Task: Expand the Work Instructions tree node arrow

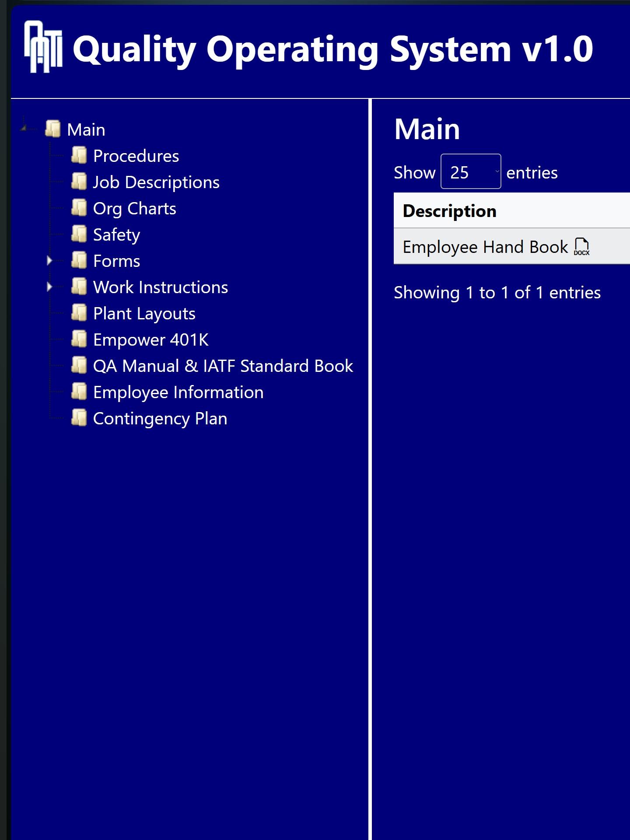Action: pos(49,287)
